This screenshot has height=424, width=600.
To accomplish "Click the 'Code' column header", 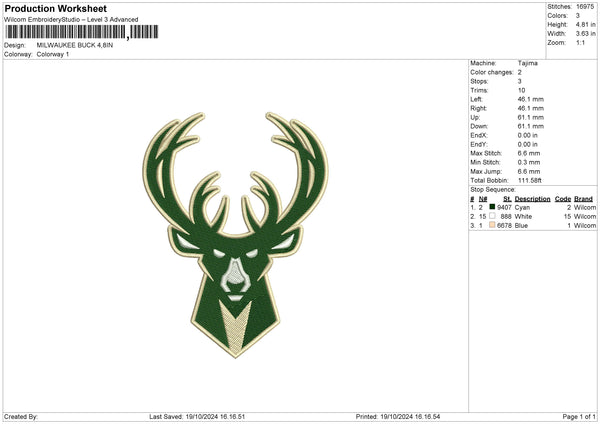I will 563,199.
